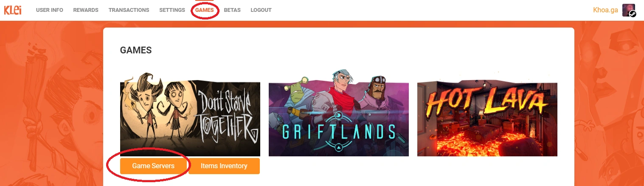The width and height of the screenshot is (644, 186).
Task: Log out using the Logout link
Action: pos(261,10)
